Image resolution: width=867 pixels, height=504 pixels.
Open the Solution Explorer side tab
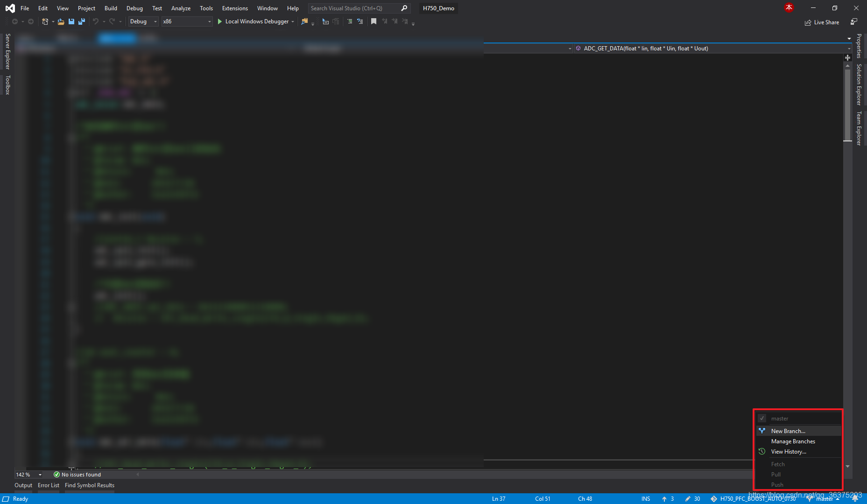[x=859, y=85]
